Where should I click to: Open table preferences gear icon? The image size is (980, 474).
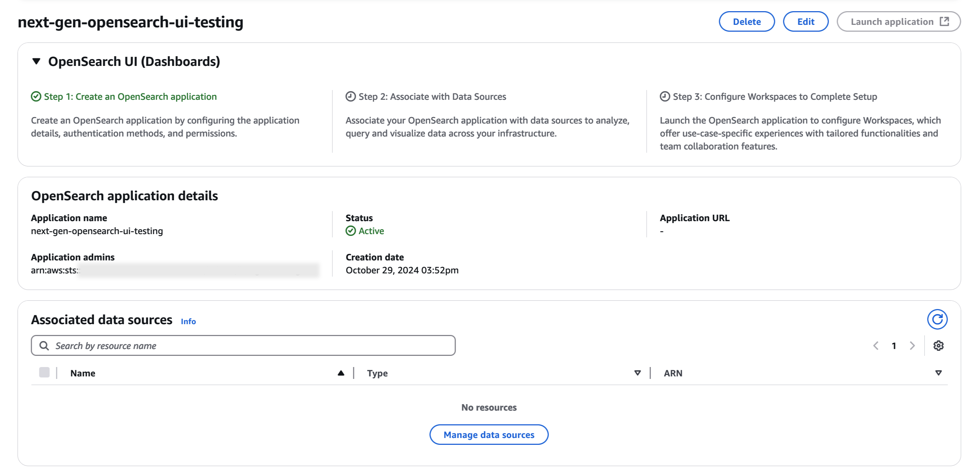pos(938,345)
